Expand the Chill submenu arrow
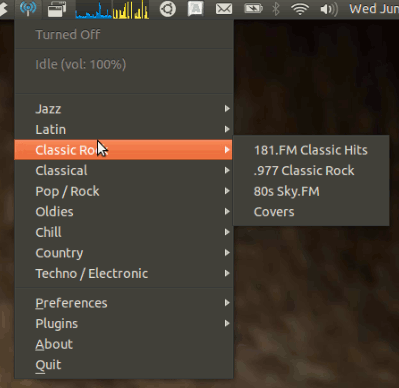Screen dimensions: 399x388 [227, 232]
